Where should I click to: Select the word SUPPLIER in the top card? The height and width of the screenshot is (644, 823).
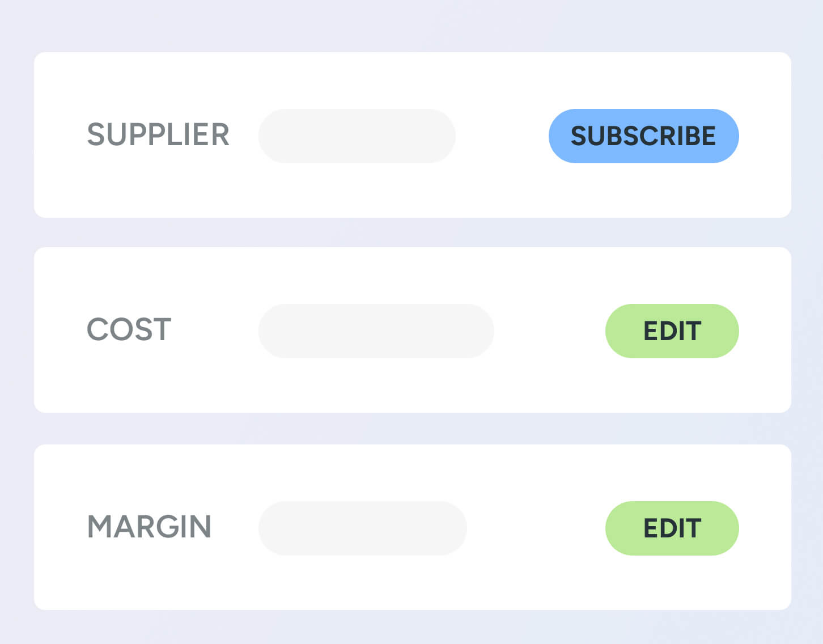pos(158,135)
